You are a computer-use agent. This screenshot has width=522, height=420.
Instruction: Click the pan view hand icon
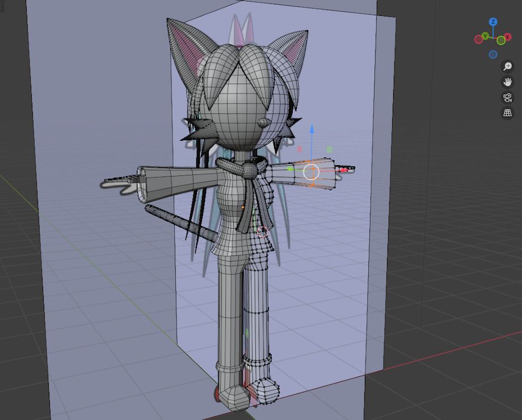tap(507, 82)
